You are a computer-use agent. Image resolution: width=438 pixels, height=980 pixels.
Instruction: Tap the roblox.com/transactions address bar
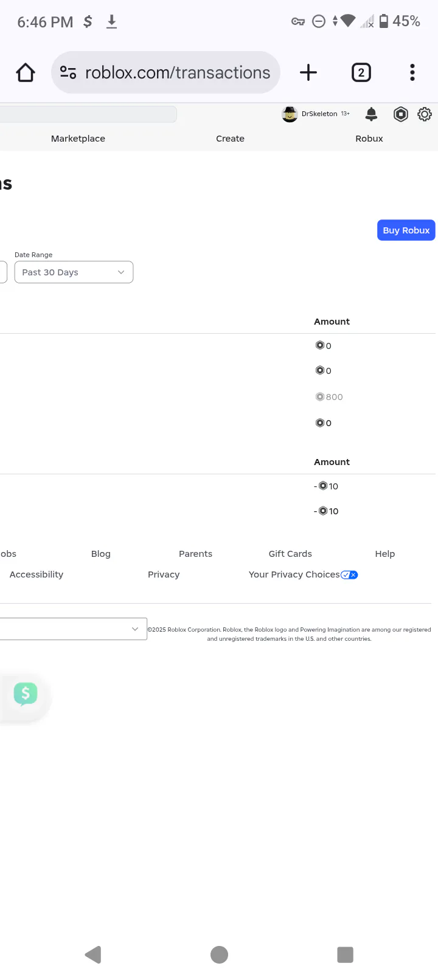point(165,73)
